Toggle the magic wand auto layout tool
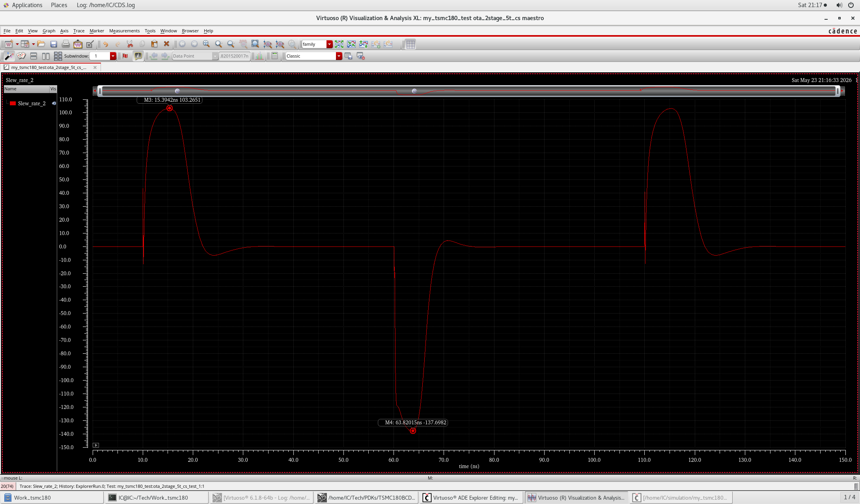The image size is (860, 504). [9, 56]
